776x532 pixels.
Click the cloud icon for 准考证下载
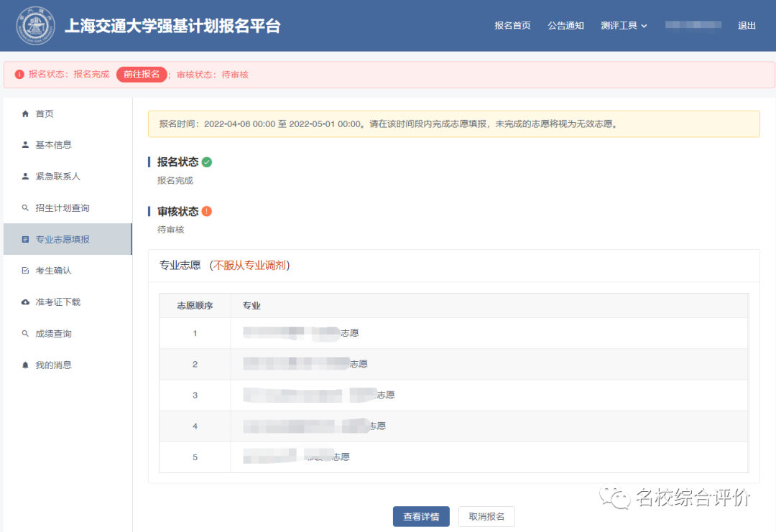26,302
